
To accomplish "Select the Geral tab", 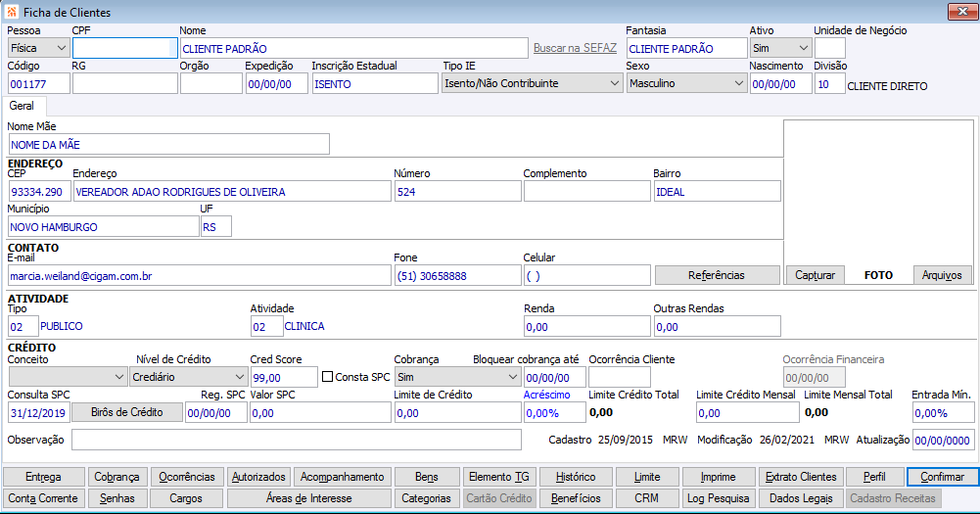I will (23, 106).
